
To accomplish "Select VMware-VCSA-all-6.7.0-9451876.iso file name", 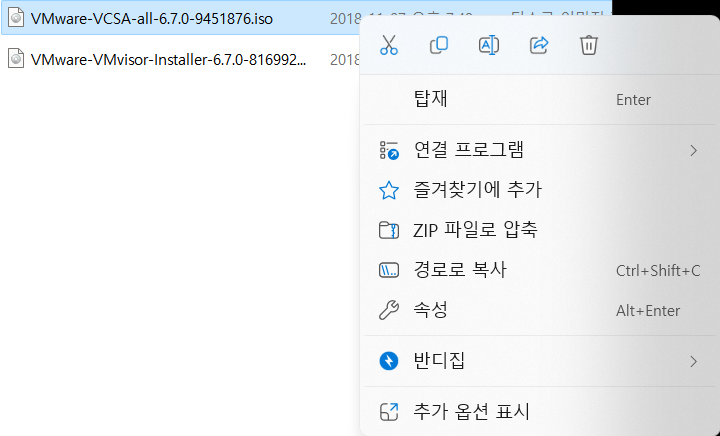I will 152,19.
